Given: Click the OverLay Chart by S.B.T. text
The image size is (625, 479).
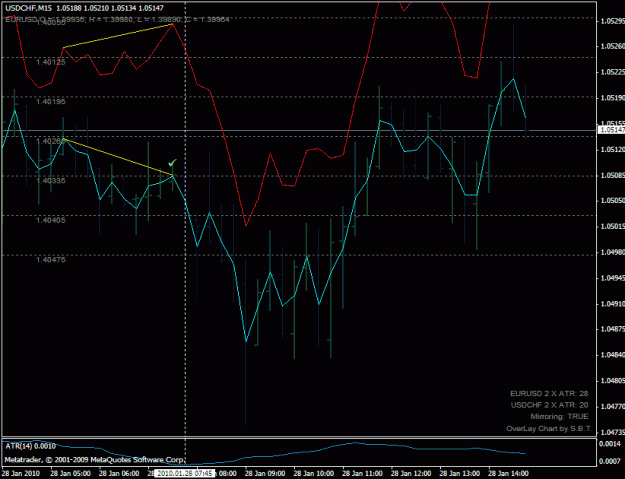Looking at the screenshot, I should pyautogui.click(x=549, y=429).
